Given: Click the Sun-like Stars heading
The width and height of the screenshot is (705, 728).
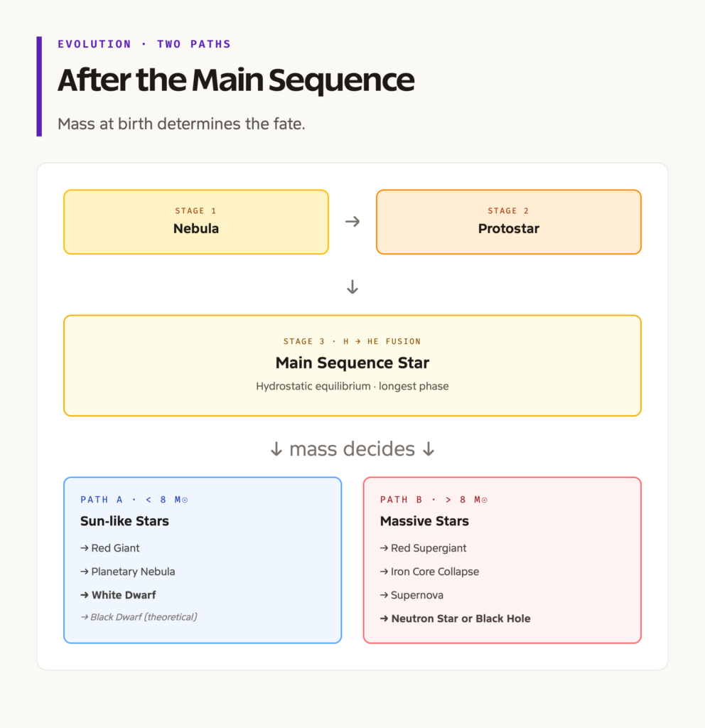Looking at the screenshot, I should coord(124,521).
